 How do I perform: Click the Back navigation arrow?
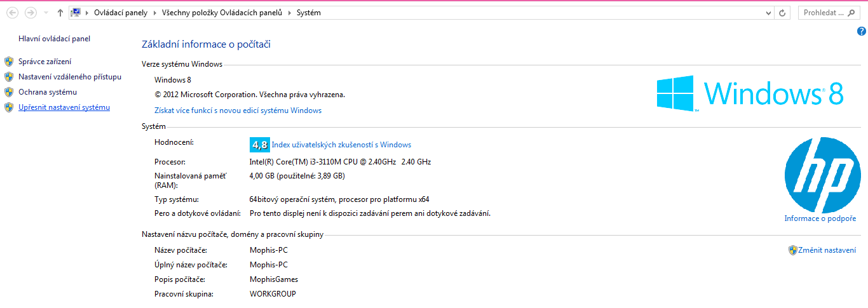pyautogui.click(x=13, y=13)
